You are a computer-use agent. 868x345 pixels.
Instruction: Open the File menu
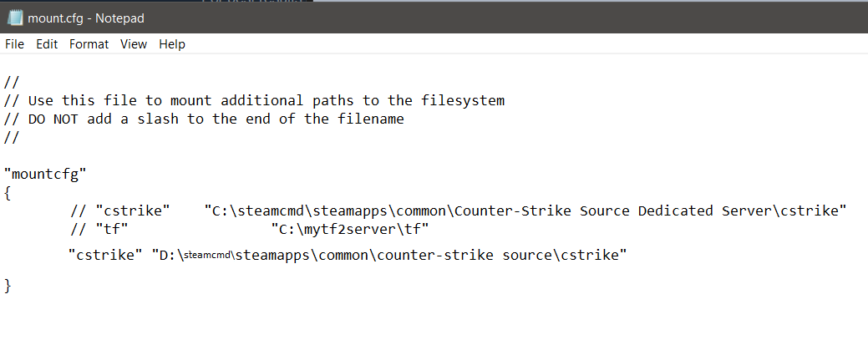[x=14, y=44]
